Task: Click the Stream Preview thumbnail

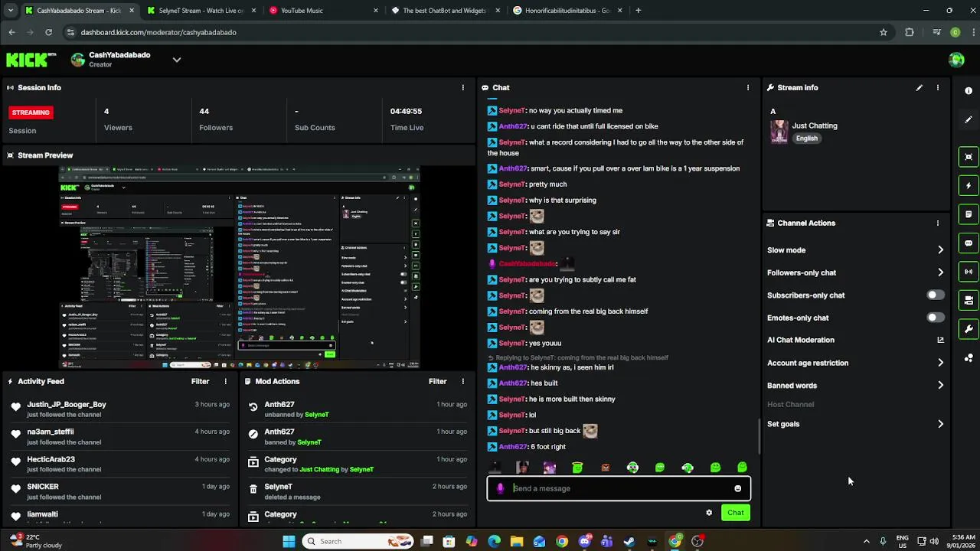Action: (x=240, y=268)
